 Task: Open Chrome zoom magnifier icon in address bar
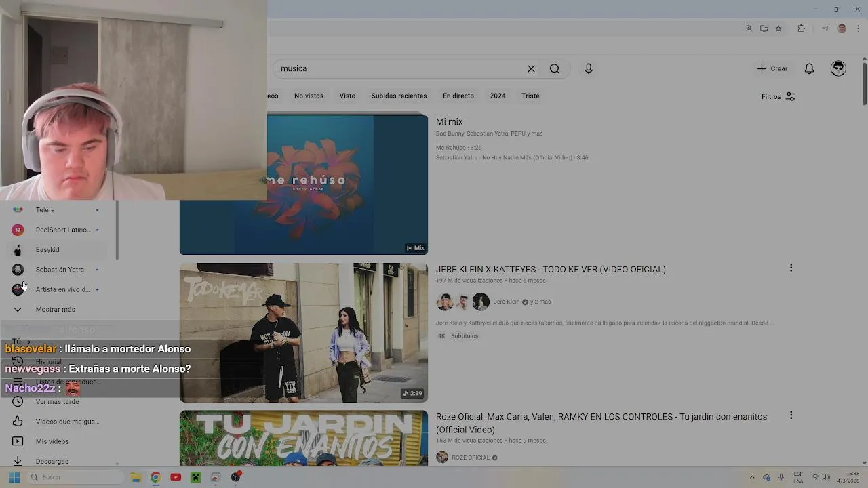[749, 28]
